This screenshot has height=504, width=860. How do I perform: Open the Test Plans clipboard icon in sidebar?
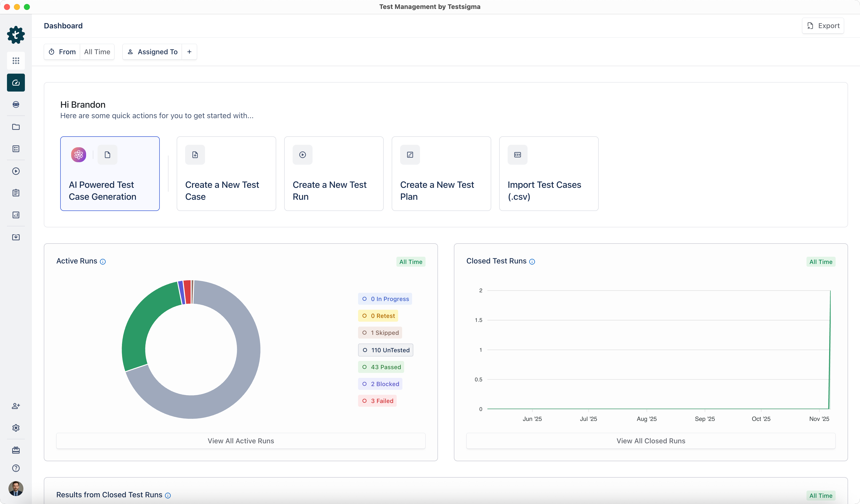click(16, 193)
